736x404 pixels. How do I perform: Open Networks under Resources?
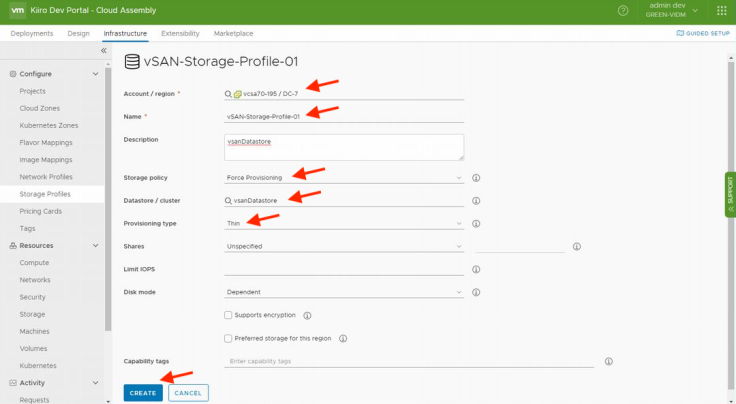35,280
